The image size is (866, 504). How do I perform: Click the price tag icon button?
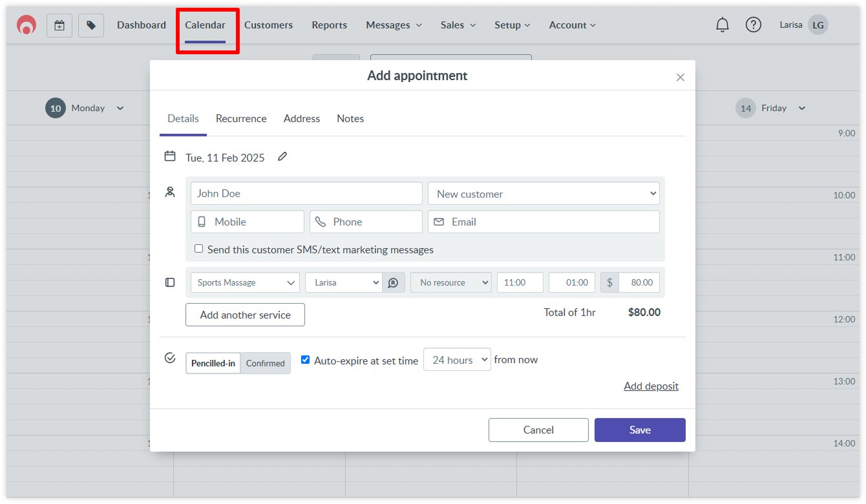coord(91,25)
